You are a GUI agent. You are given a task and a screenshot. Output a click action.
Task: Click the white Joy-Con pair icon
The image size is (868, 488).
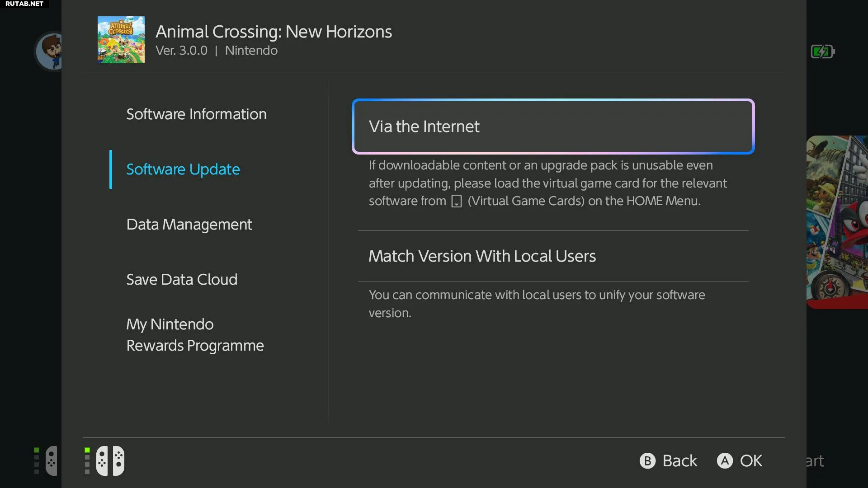(x=110, y=461)
